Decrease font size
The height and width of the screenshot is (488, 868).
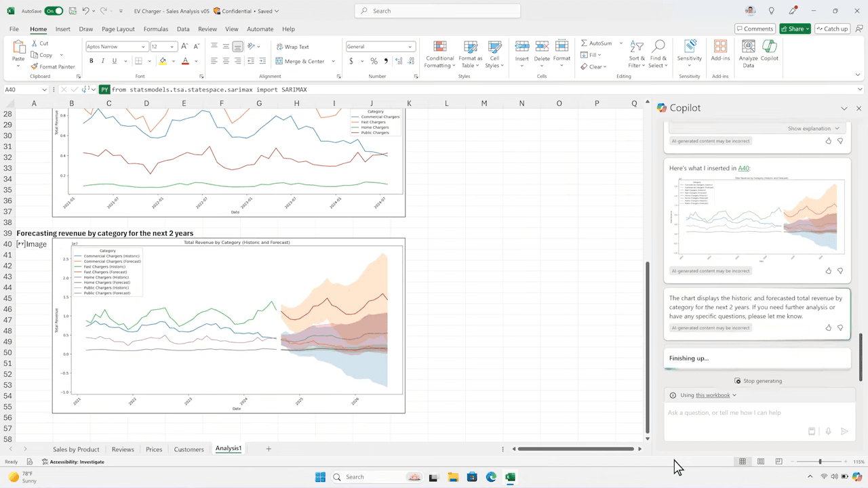point(197,46)
